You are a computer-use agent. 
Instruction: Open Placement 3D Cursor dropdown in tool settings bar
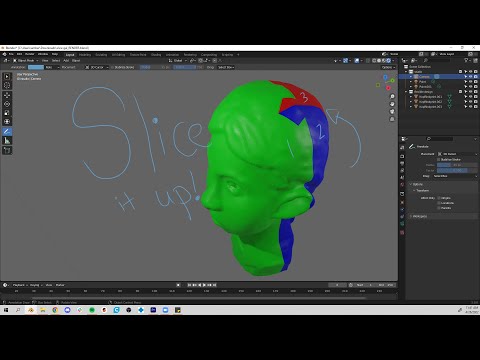pos(97,67)
